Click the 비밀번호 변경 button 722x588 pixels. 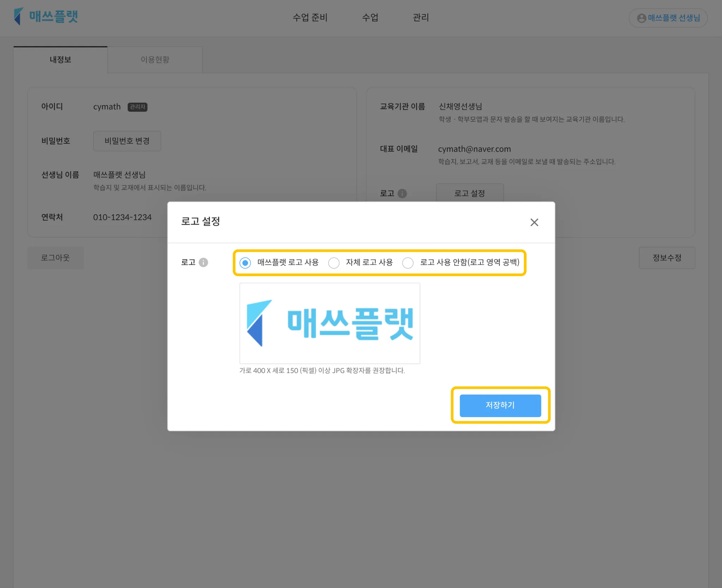(127, 141)
